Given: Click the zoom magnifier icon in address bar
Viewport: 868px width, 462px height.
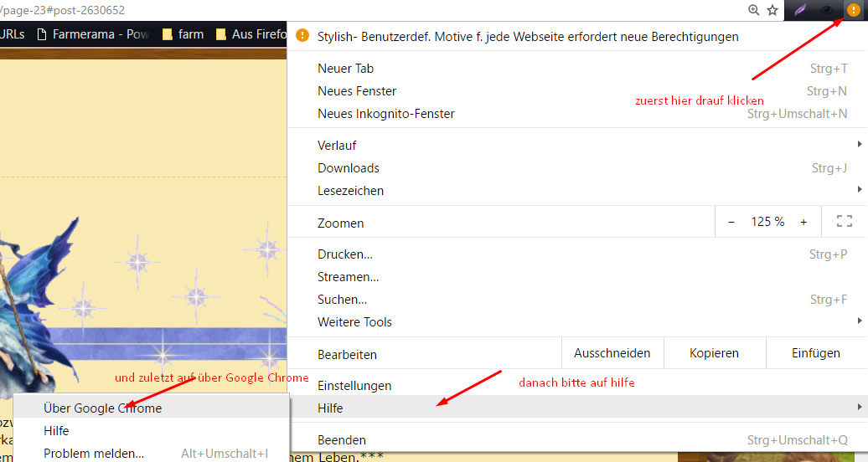Looking at the screenshot, I should coord(753,10).
